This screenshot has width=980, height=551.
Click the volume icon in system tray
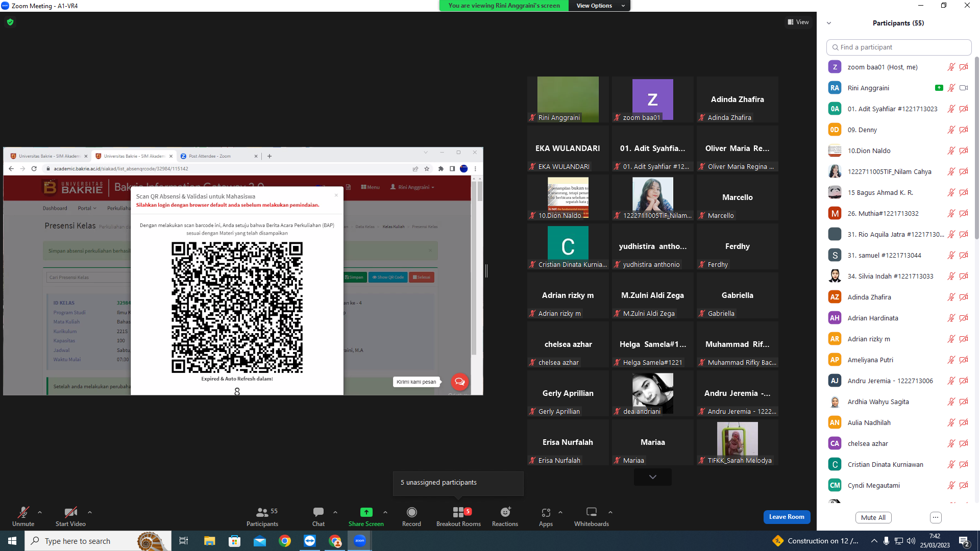[911, 541]
